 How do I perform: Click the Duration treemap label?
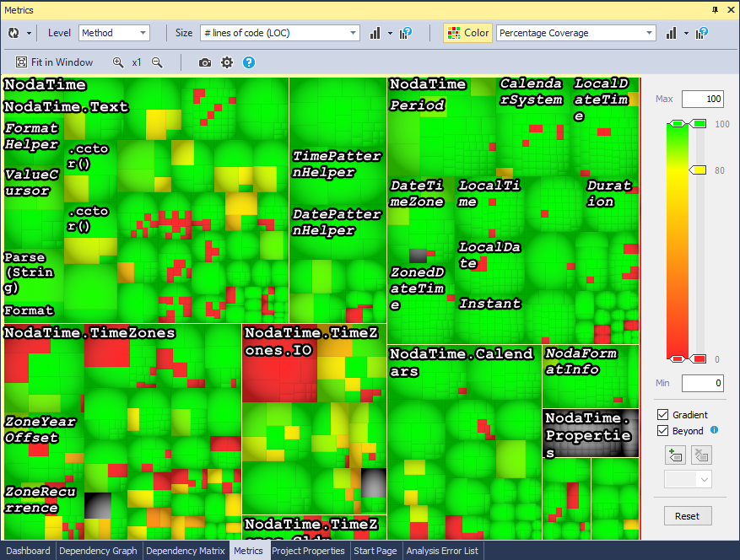(x=609, y=193)
